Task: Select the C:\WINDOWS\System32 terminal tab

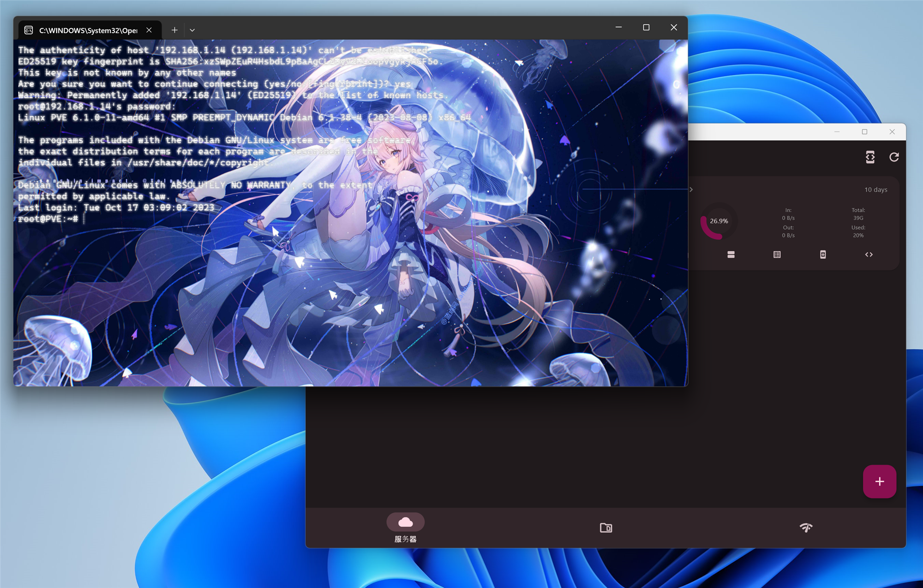Action: pyautogui.click(x=88, y=30)
